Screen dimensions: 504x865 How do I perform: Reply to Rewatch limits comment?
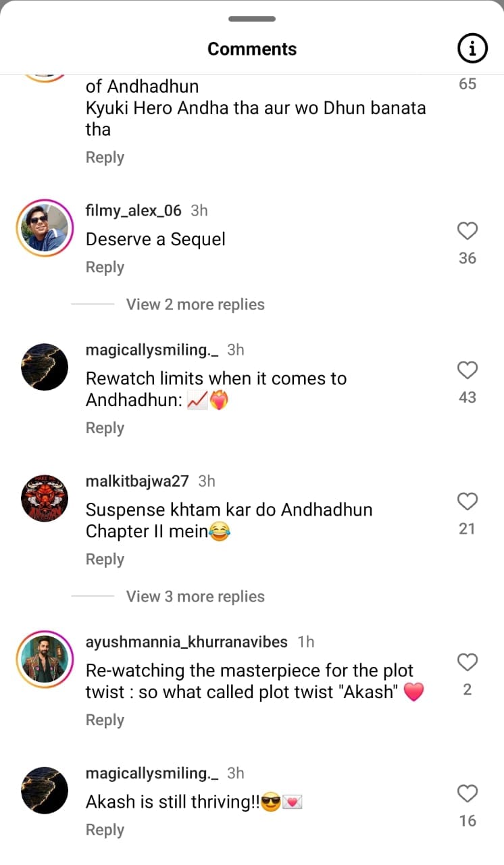click(105, 428)
